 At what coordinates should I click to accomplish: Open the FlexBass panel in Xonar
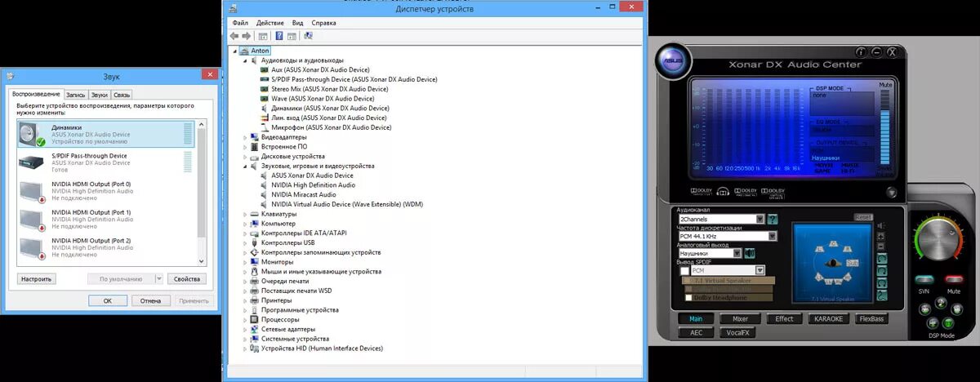[x=872, y=318]
